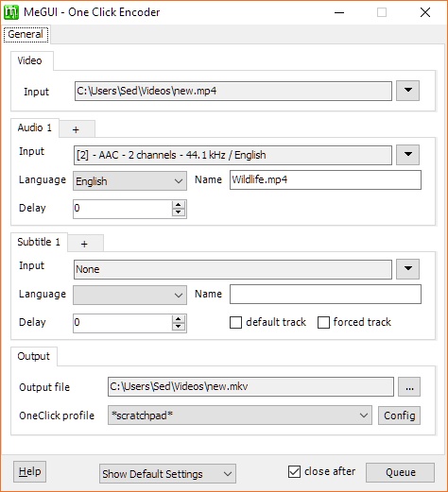
Task: Click the Audio input track field
Action: pyautogui.click(x=233, y=155)
